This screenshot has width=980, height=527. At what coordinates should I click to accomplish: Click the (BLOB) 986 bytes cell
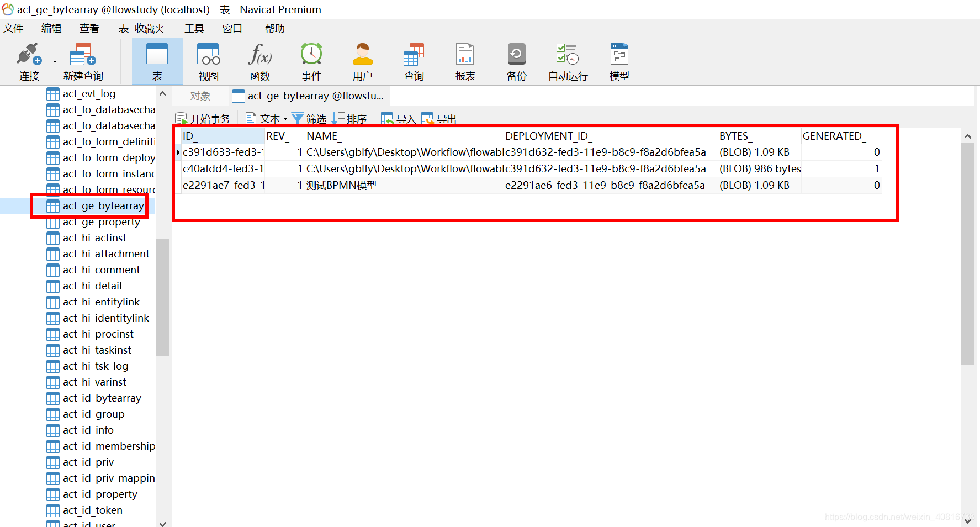coord(760,168)
